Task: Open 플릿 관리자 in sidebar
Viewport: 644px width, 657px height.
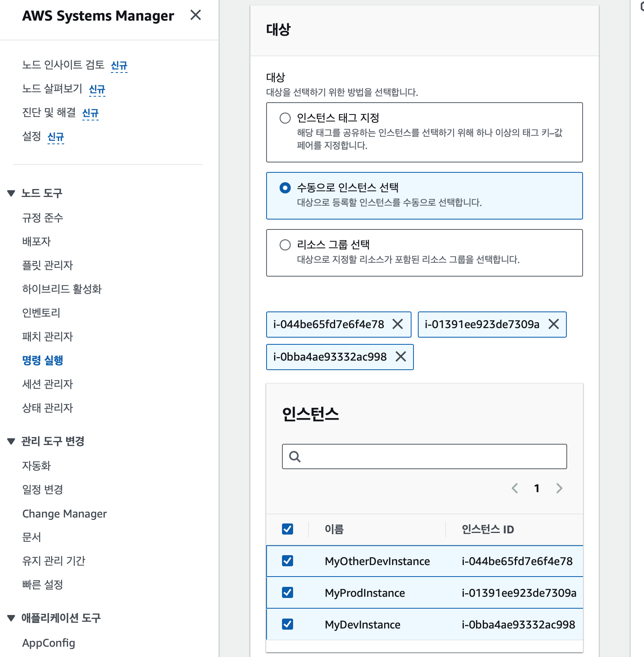Action: (48, 265)
